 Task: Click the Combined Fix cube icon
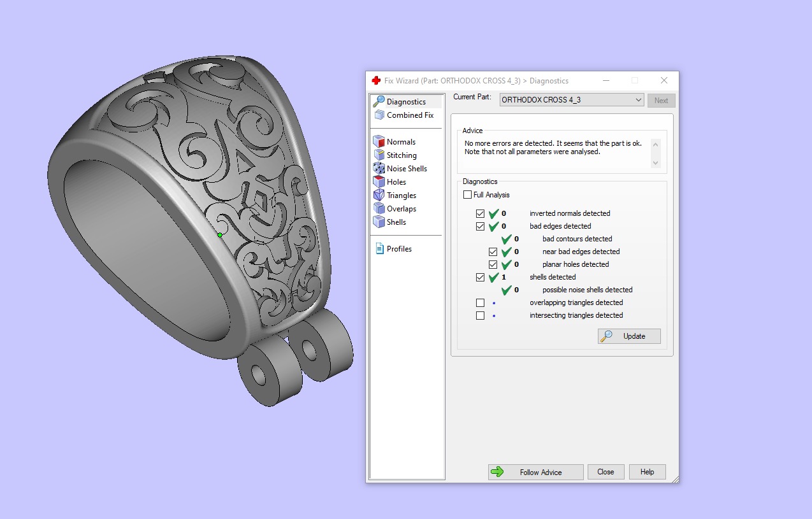pos(379,115)
